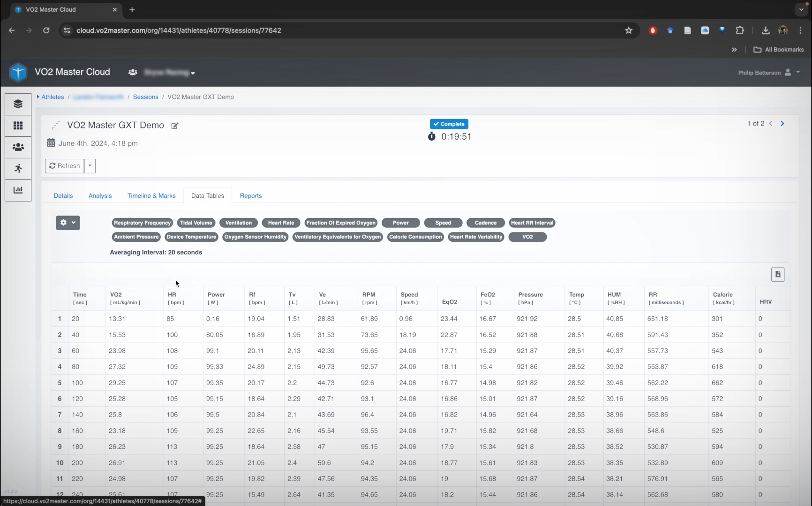Open Chrome three-dot menu

coord(800,30)
